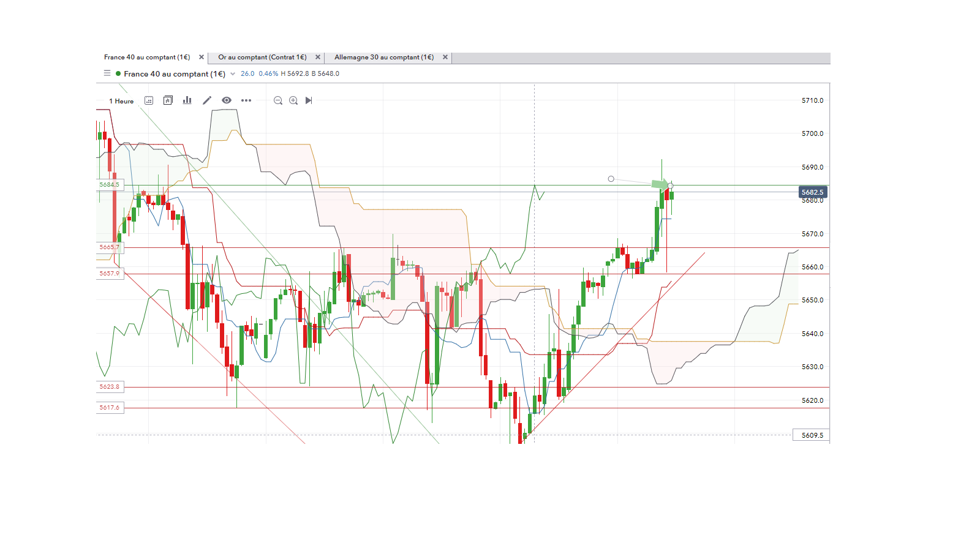Toggle the eye visibility icon in chart toolbar
The image size is (980, 551).
tap(227, 100)
